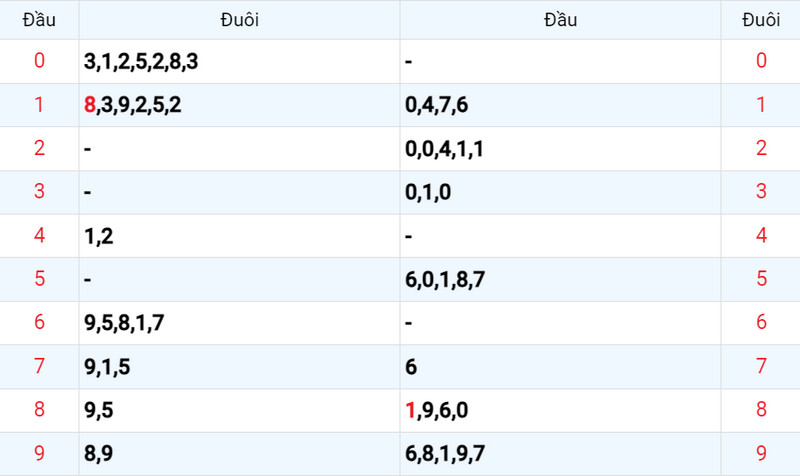This screenshot has width=800, height=476.
Task: Select the cell with 9,1,5
Action: point(239,367)
